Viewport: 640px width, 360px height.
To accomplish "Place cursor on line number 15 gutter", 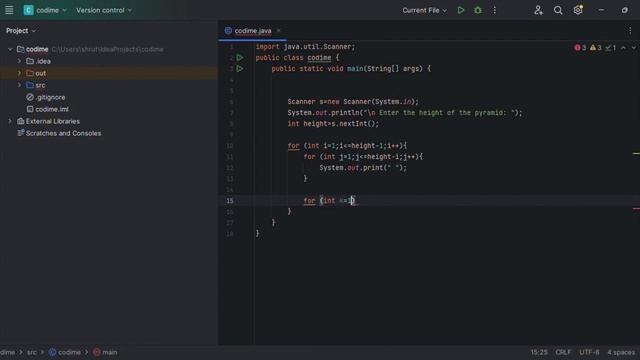I will click(230, 200).
